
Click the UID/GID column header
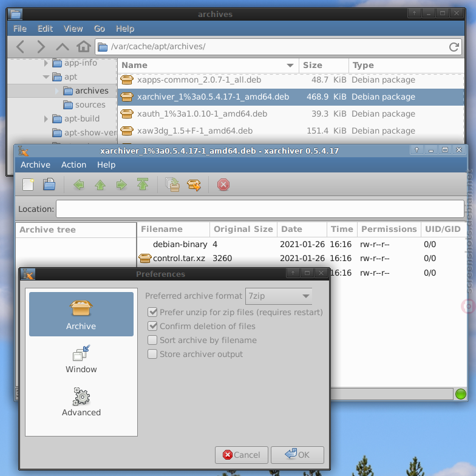[x=443, y=229]
